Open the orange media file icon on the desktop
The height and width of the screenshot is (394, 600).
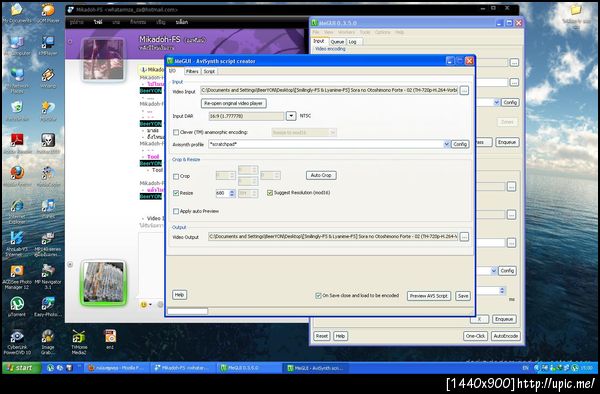pos(110,339)
